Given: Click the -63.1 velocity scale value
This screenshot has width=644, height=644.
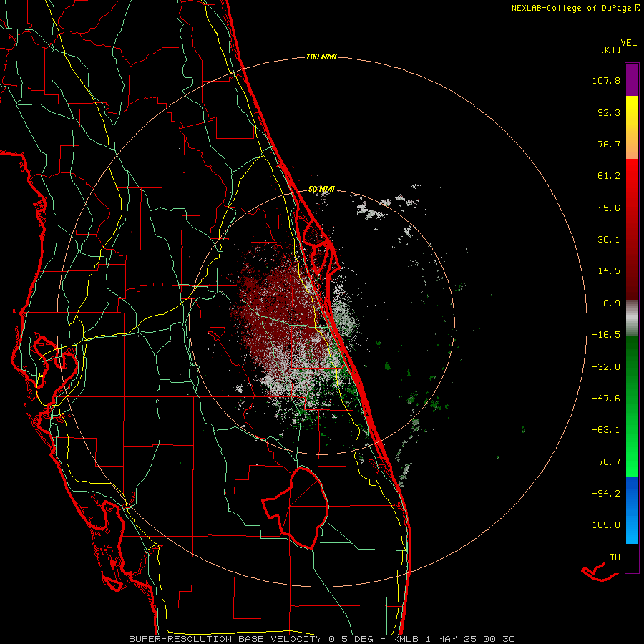Looking at the screenshot, I should 606,430.
